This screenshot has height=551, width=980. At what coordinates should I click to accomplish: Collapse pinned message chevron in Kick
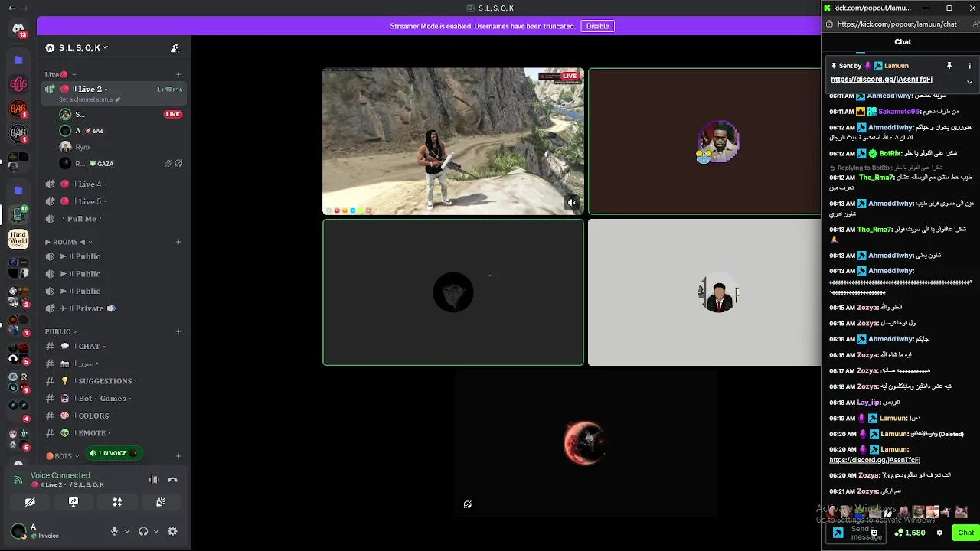coord(969,81)
